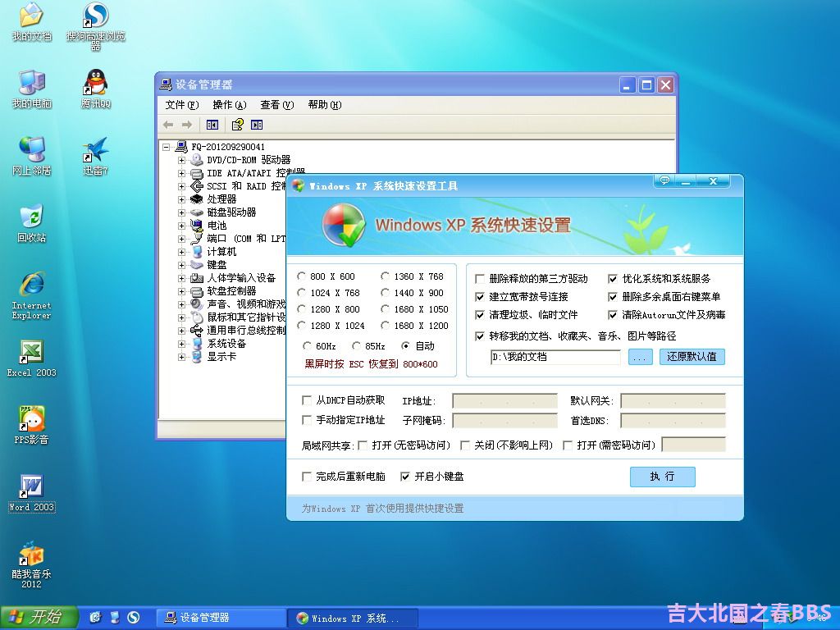Open Sogou high-speed browser desktop shortcut

(96, 25)
